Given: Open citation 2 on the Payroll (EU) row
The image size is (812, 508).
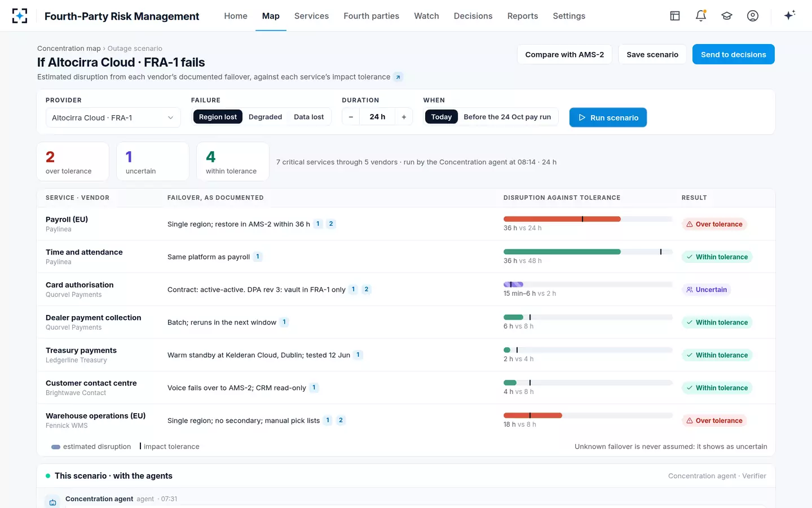Looking at the screenshot, I should click(331, 224).
